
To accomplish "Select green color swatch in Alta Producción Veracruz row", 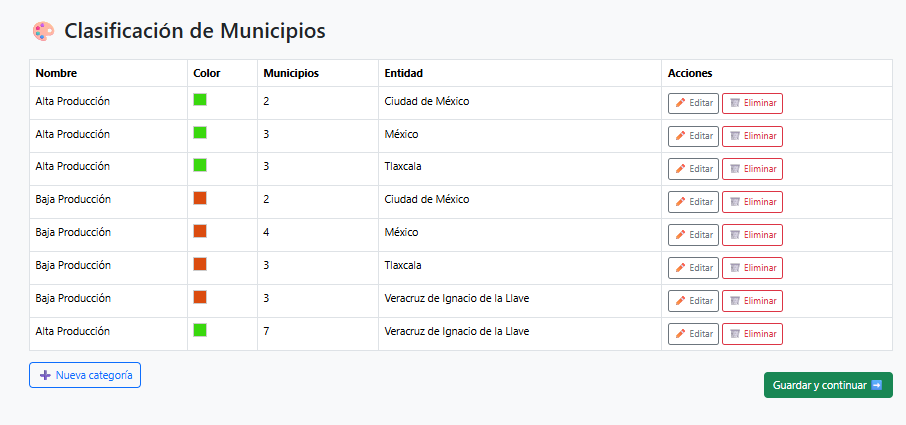I will coord(200,330).
